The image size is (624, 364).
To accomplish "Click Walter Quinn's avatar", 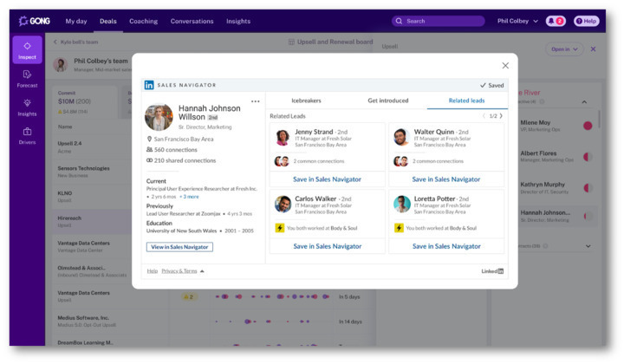I will 401,137.
